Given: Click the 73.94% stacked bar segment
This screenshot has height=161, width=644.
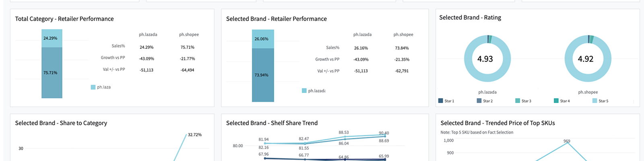Looking at the screenshot, I should pos(263,75).
